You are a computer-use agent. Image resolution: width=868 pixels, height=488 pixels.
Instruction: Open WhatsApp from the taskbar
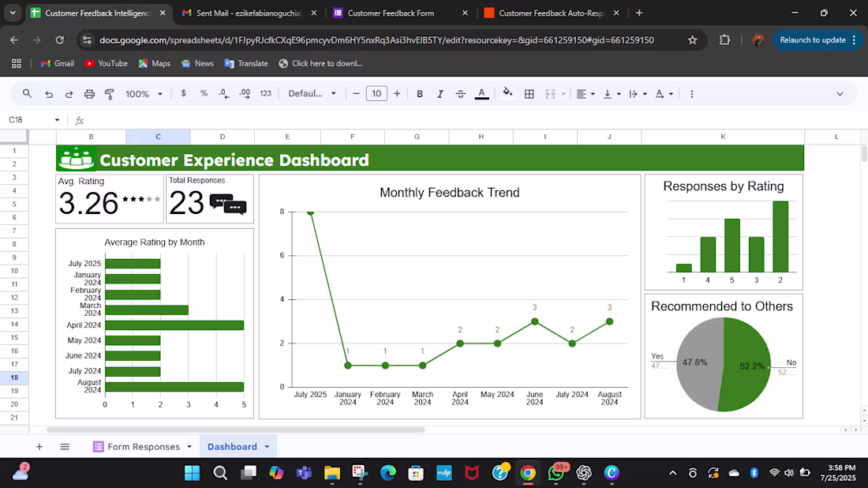(556, 473)
